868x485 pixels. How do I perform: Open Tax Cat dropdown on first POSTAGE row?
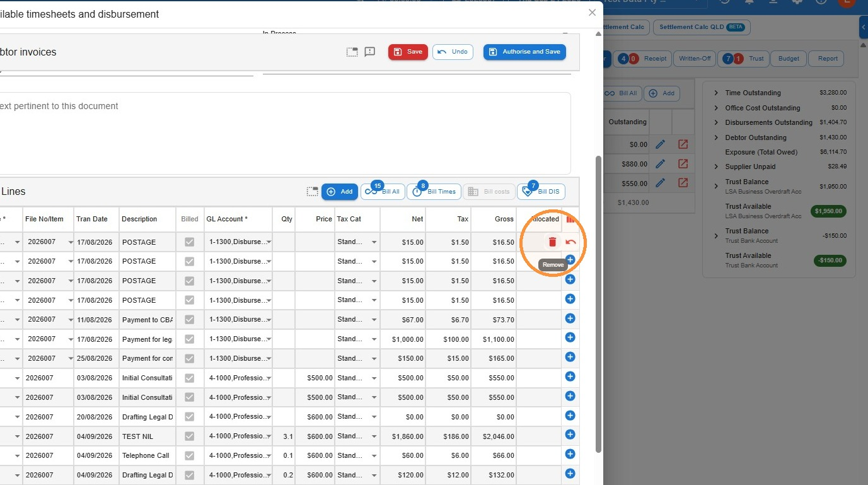coord(374,242)
